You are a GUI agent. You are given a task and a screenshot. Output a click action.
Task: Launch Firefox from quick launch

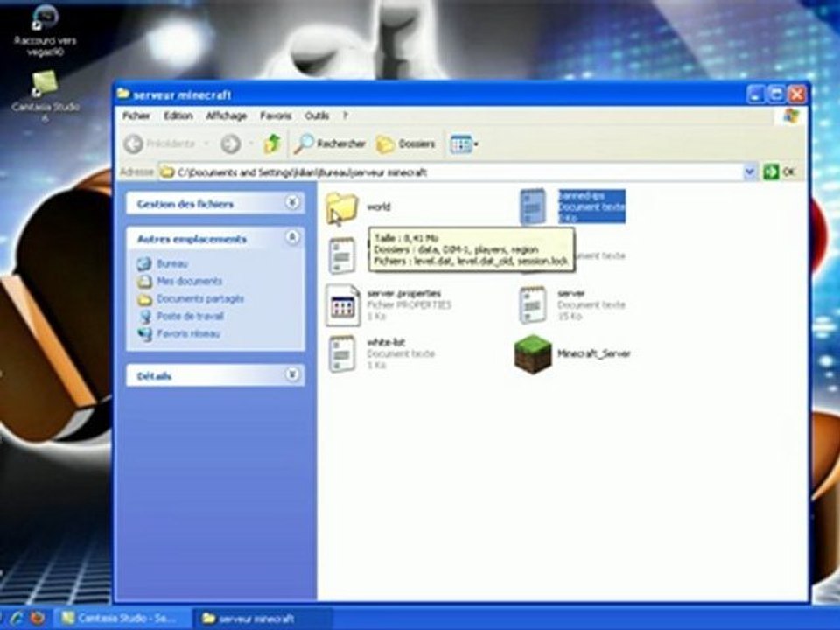(37, 618)
